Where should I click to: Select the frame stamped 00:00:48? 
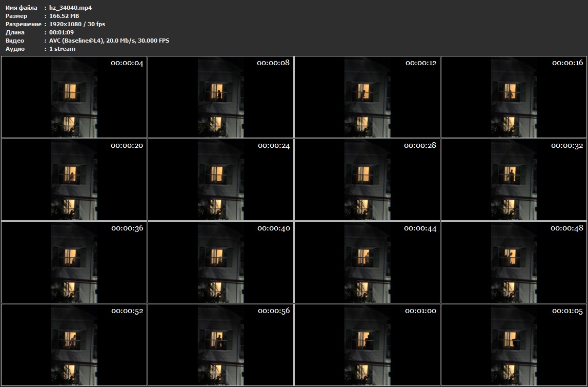(x=514, y=262)
